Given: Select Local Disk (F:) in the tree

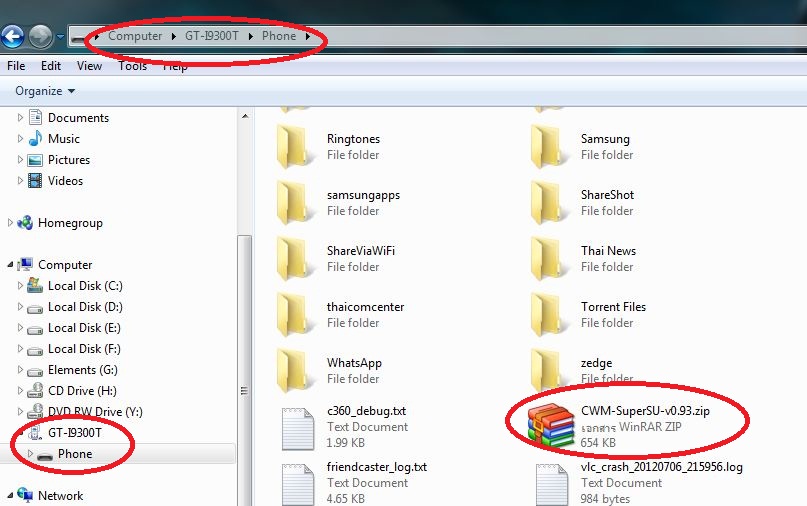Looking at the screenshot, I should click(x=84, y=349).
